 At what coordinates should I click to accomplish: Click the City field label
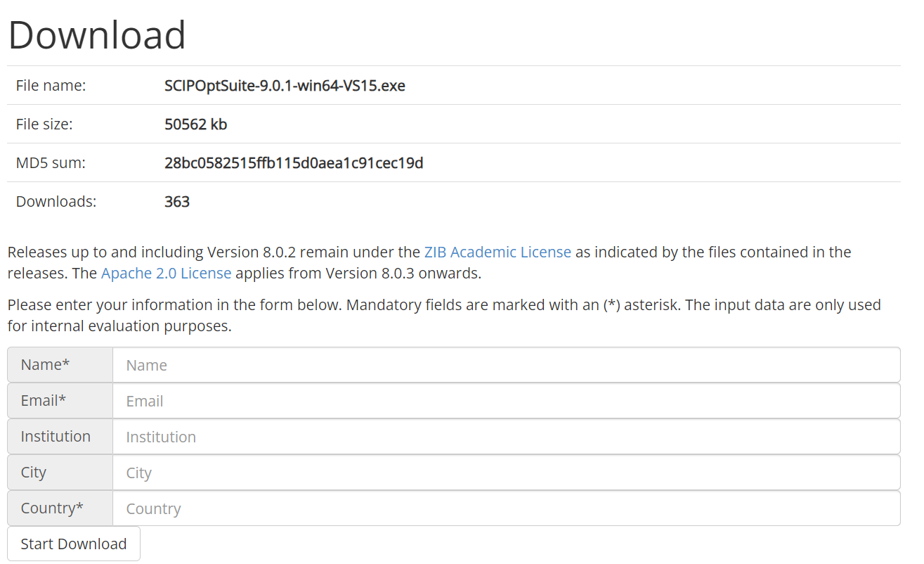click(33, 472)
